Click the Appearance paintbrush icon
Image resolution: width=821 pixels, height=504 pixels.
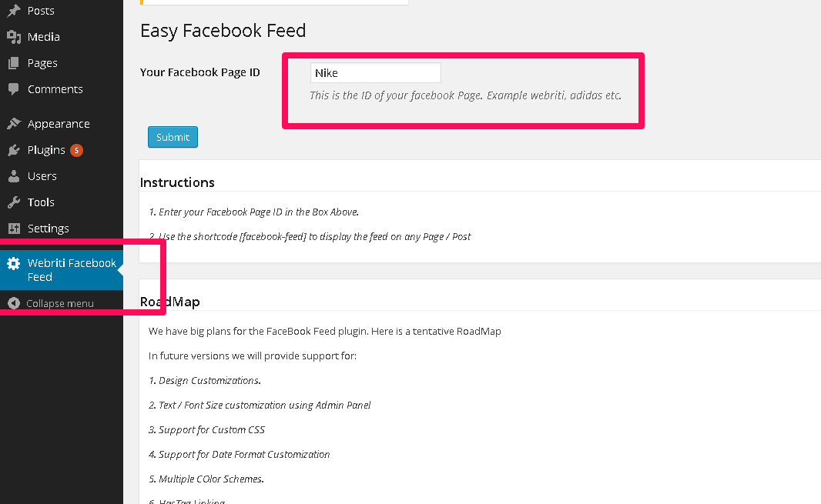click(14, 124)
